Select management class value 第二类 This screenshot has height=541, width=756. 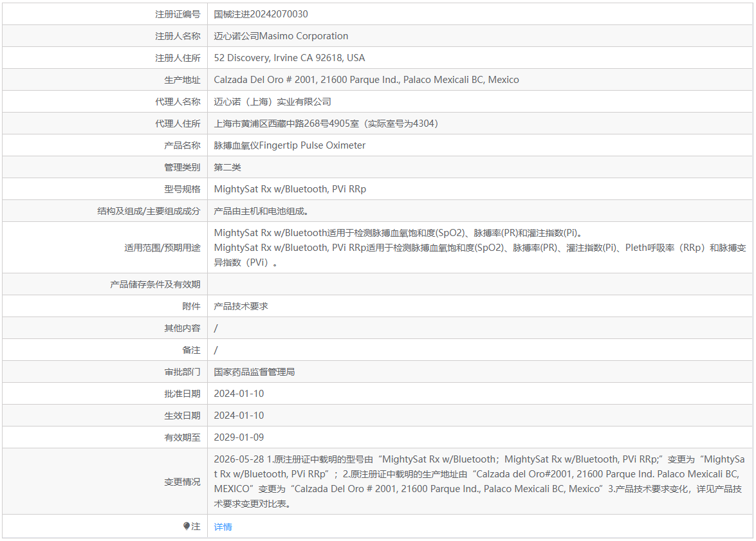coord(228,167)
